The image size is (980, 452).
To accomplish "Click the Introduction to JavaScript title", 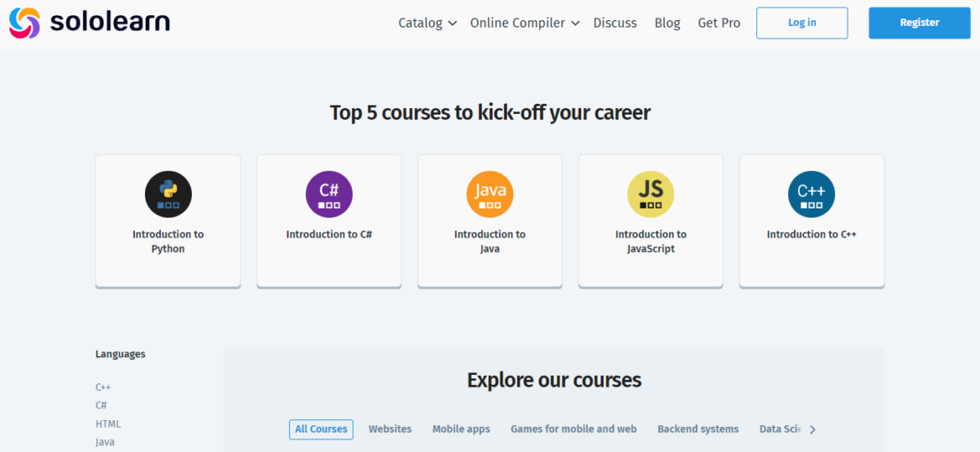I will coord(651,242).
